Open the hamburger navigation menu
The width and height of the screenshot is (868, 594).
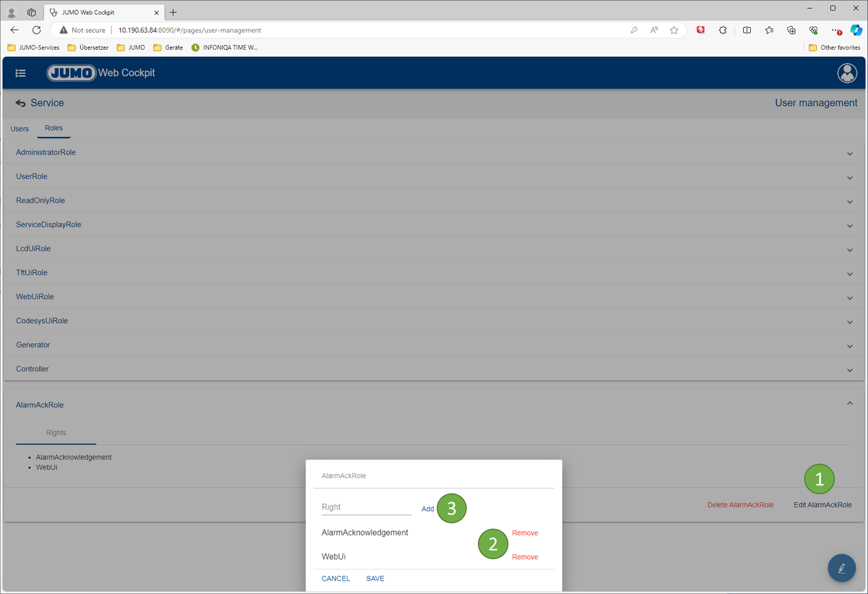(x=21, y=73)
